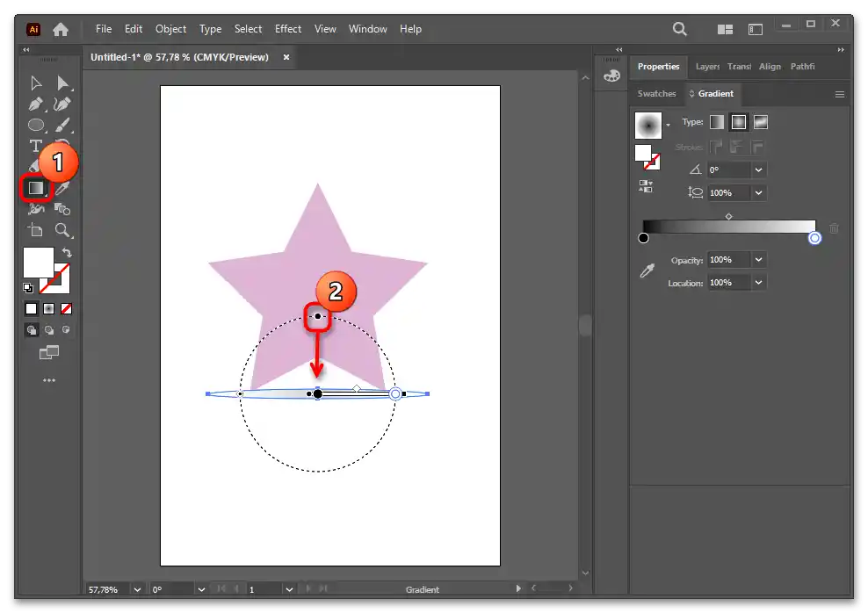Choose the Ellipse shape tool

(x=36, y=126)
